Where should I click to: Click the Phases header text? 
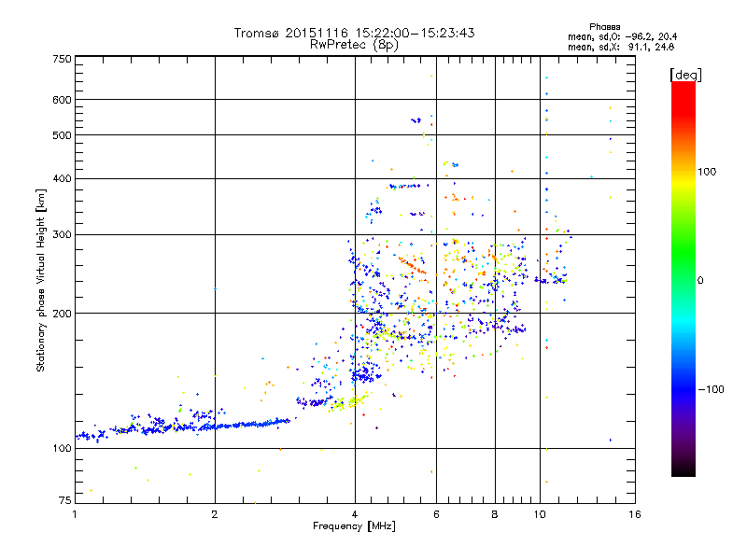[604, 27]
